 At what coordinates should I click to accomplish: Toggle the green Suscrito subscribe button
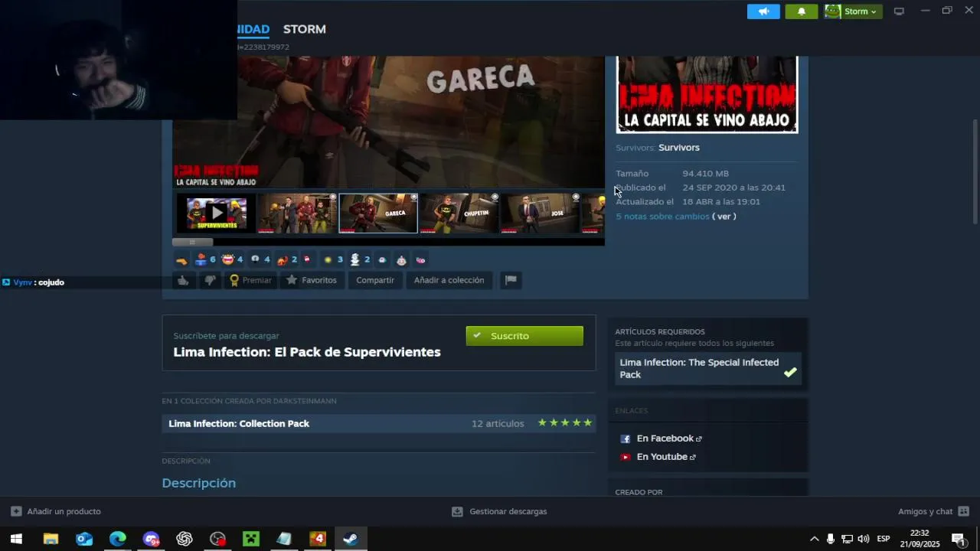524,336
